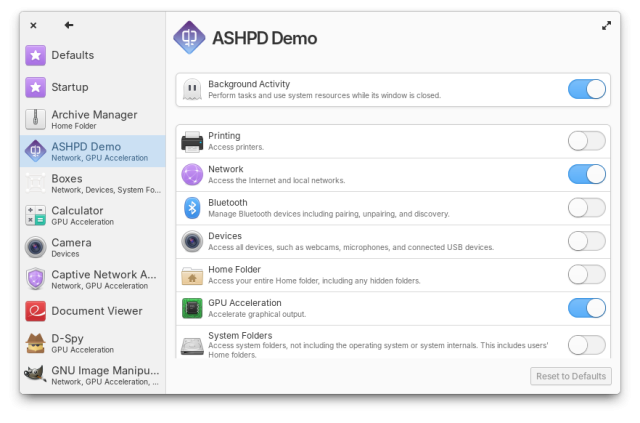This screenshot has width=640, height=423.
Task: Turn off the Network access switch
Action: [x=587, y=175]
